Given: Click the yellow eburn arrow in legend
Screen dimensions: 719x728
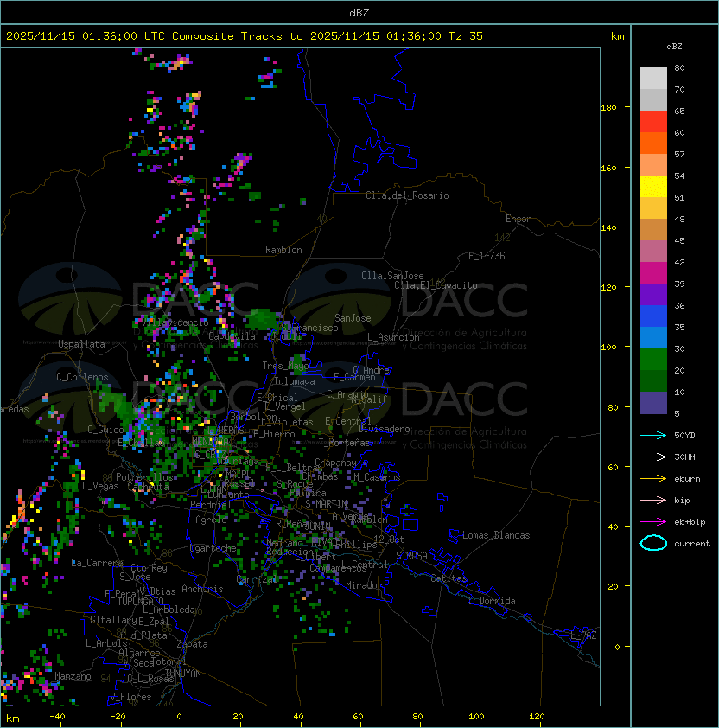Looking at the screenshot, I should (x=653, y=479).
